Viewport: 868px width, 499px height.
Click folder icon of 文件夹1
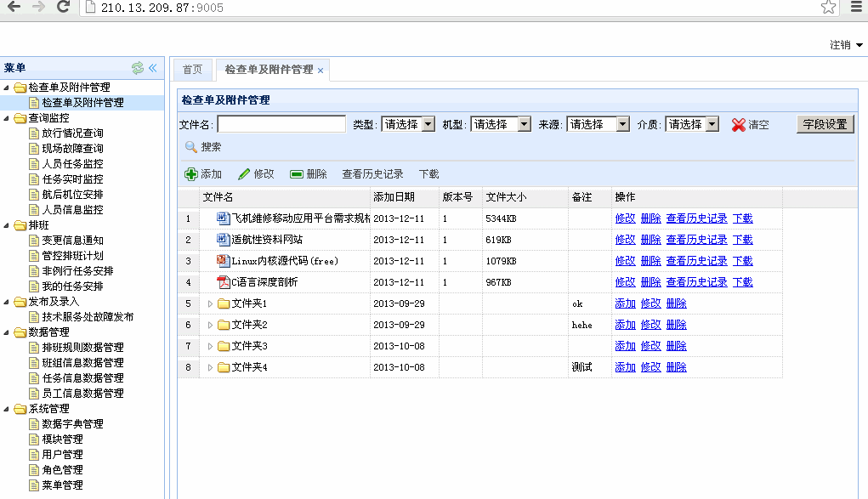[224, 303]
